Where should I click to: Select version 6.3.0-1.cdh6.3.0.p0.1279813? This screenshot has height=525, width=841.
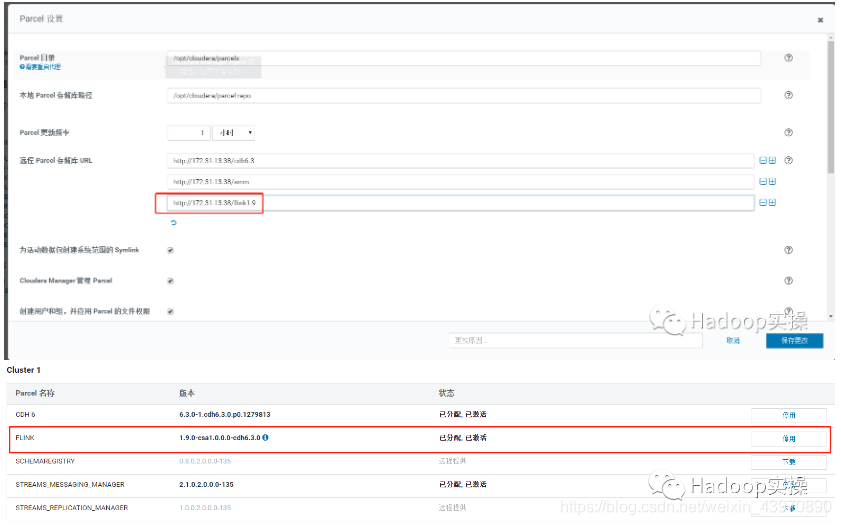click(x=225, y=415)
